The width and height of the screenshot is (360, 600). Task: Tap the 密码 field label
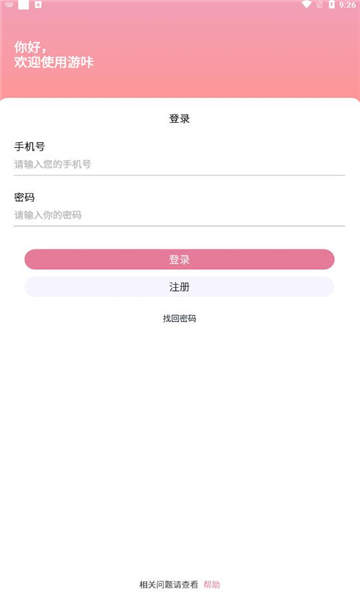click(24, 197)
